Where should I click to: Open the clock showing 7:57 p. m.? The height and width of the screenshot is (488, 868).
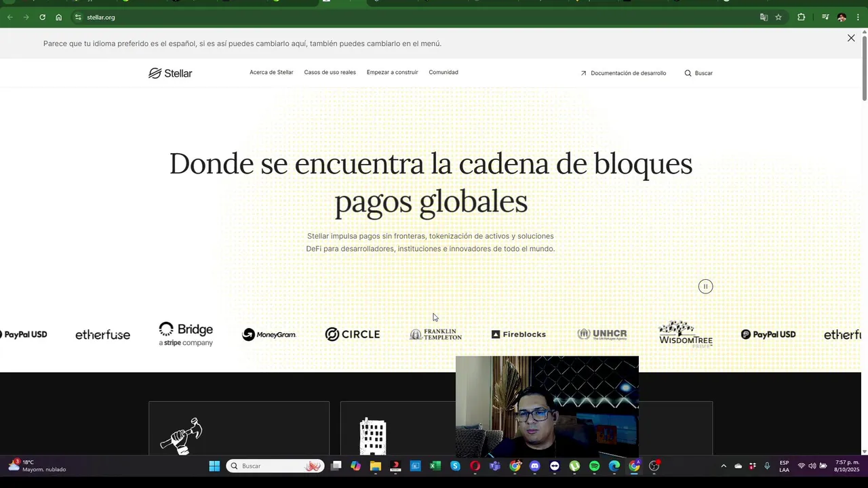(847, 466)
